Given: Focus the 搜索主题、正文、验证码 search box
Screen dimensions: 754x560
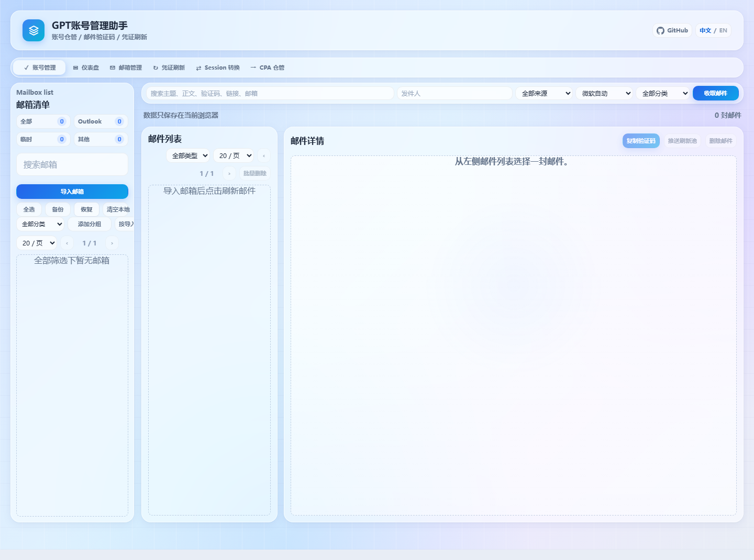Looking at the screenshot, I should [270, 93].
